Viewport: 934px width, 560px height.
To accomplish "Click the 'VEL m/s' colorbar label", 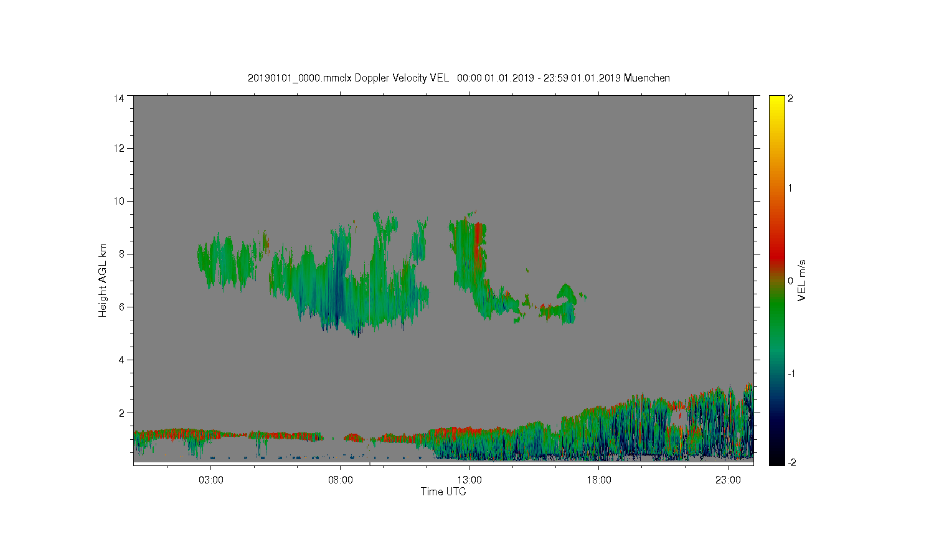I will click(x=802, y=280).
